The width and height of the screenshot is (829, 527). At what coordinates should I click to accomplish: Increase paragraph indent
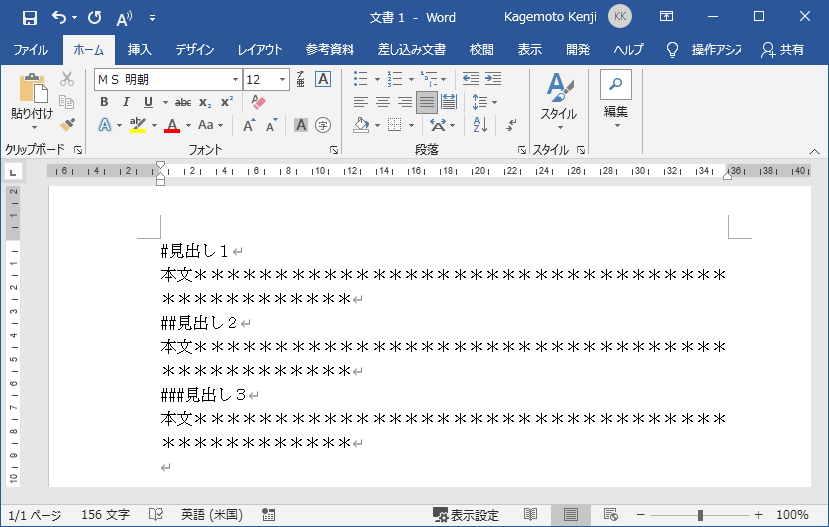pos(493,79)
